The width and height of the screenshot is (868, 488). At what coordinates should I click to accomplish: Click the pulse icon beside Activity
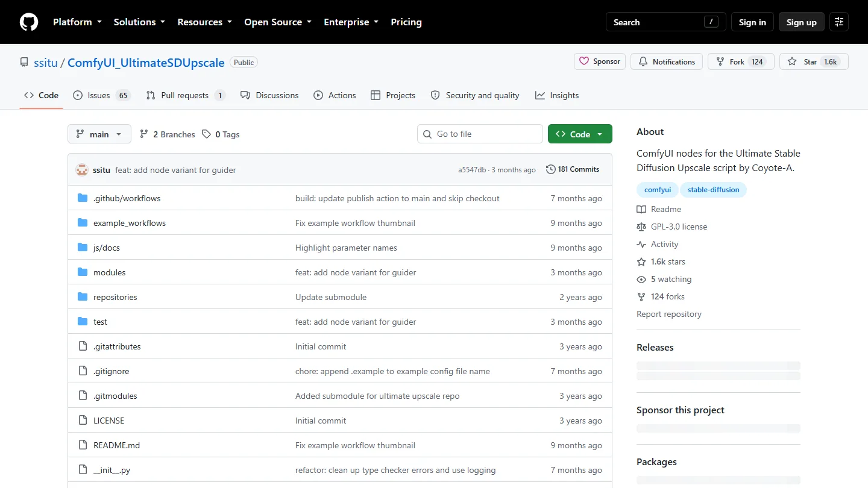click(641, 244)
